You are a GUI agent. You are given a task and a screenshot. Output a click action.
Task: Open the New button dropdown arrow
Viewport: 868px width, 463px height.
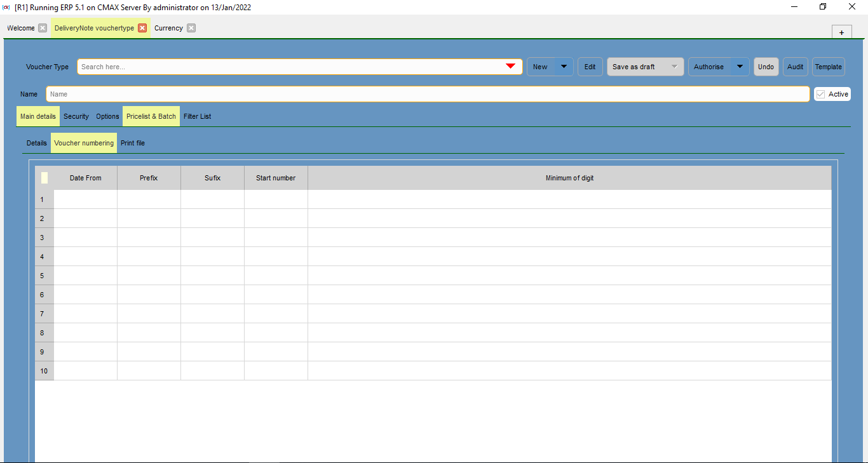pos(564,67)
